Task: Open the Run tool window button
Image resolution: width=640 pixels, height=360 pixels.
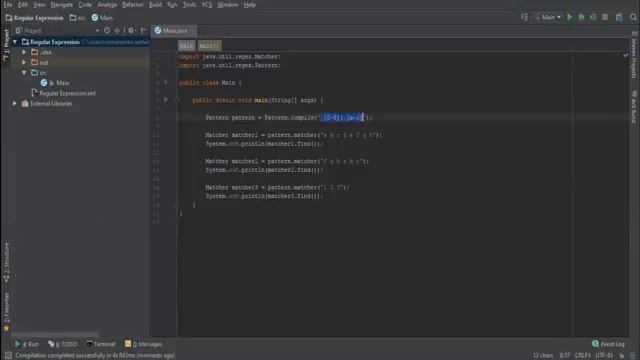Action: pos(27,344)
